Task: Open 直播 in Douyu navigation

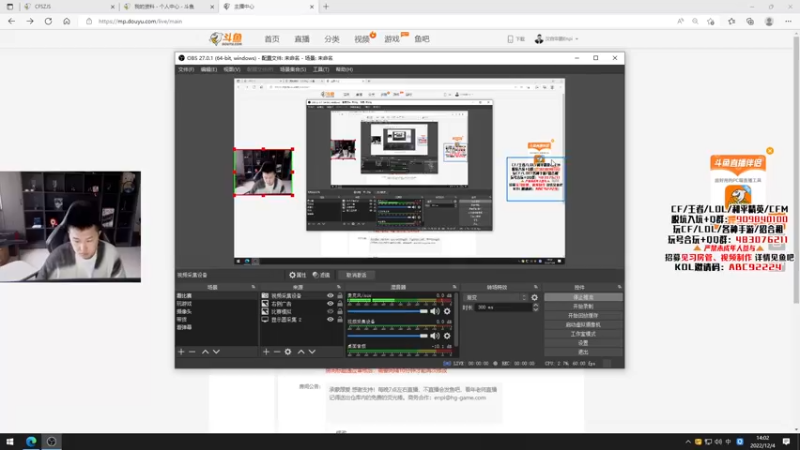Action: tap(302, 39)
